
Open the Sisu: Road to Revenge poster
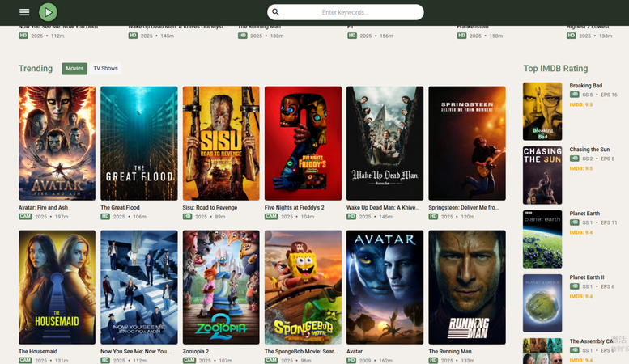[x=221, y=143]
